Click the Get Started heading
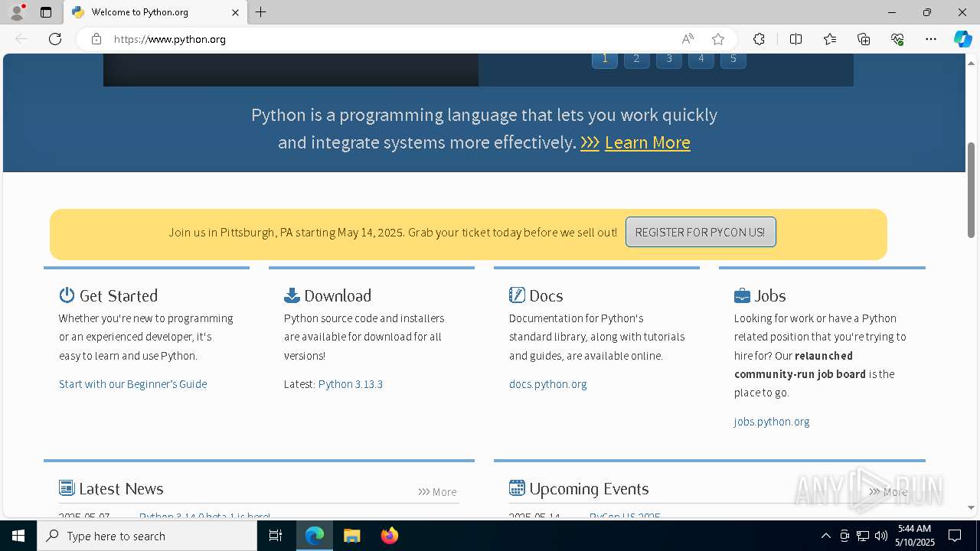The image size is (980, 551). point(119,295)
